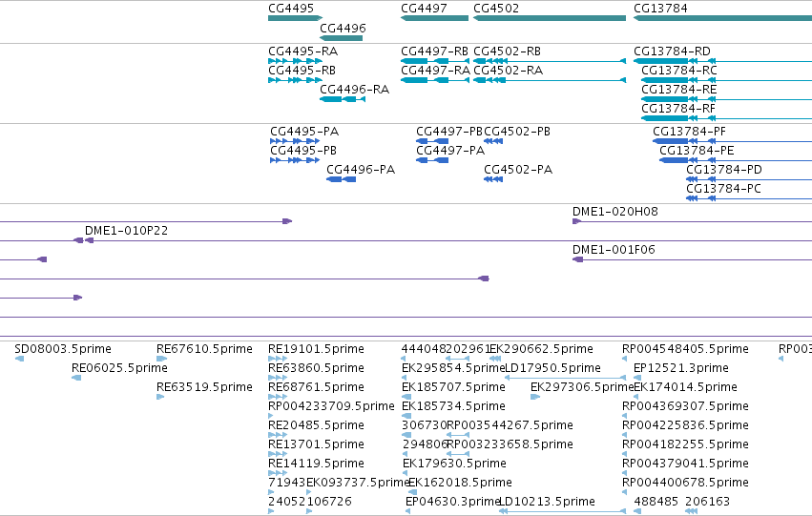Select transcript CG4496-RA
This screenshot has height=516, width=812.
point(355,89)
